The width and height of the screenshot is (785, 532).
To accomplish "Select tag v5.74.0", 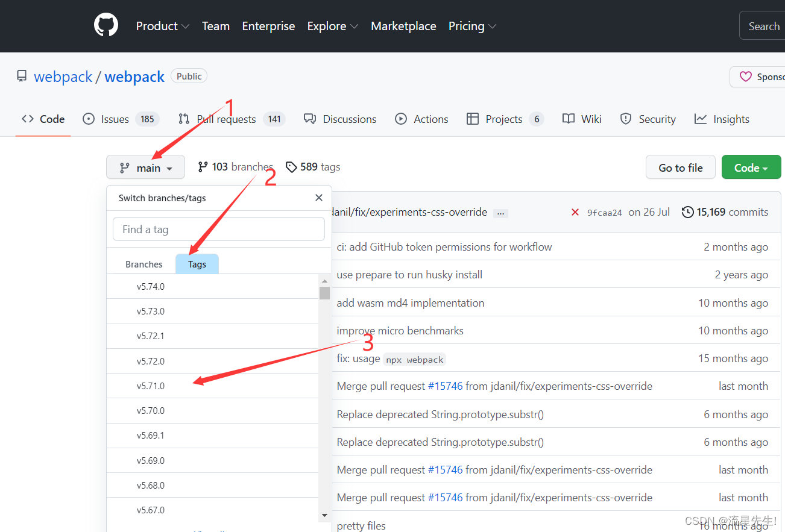I will point(213,287).
